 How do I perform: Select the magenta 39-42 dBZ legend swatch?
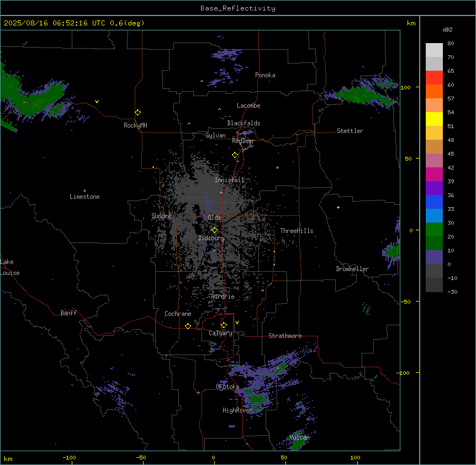434,174
